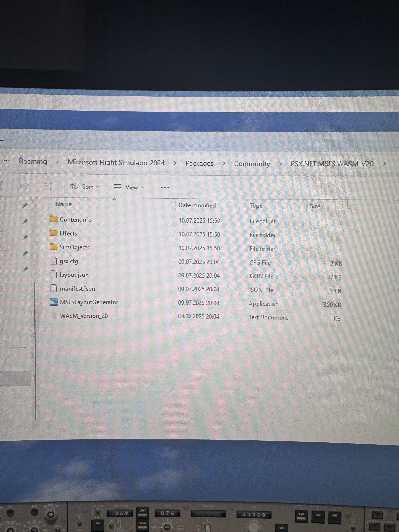Select the Effects folder icon
399x532 pixels.
pos(53,233)
